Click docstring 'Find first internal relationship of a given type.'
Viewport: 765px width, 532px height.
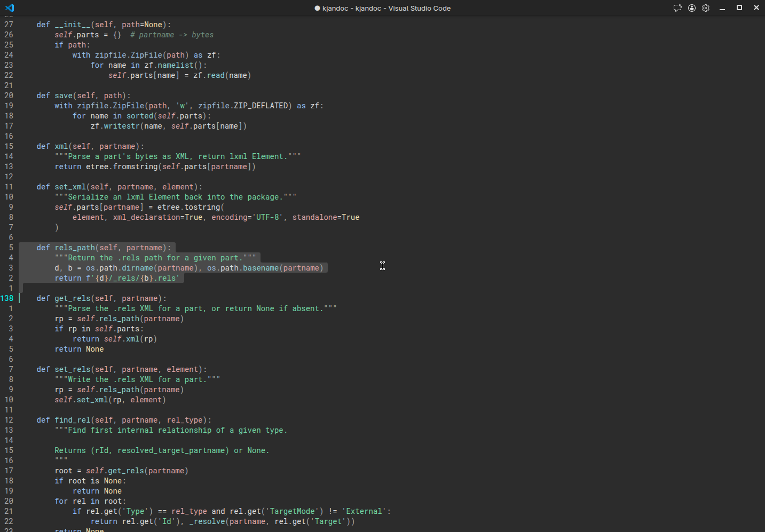[177, 430]
